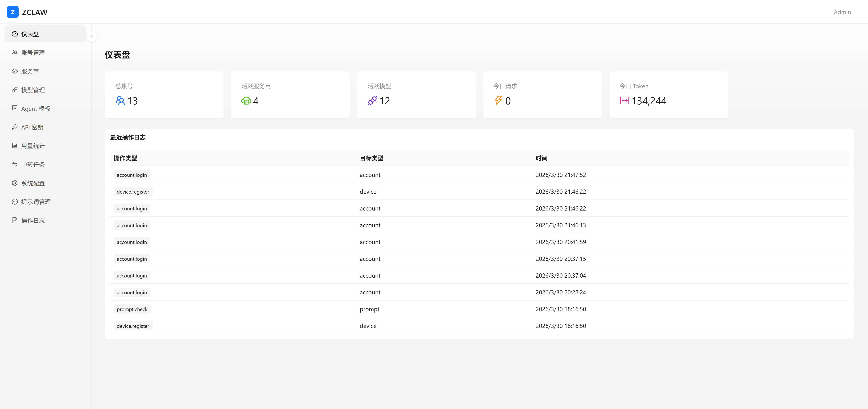Click the 操作类型 column header
The height and width of the screenshot is (409, 868).
tap(125, 158)
